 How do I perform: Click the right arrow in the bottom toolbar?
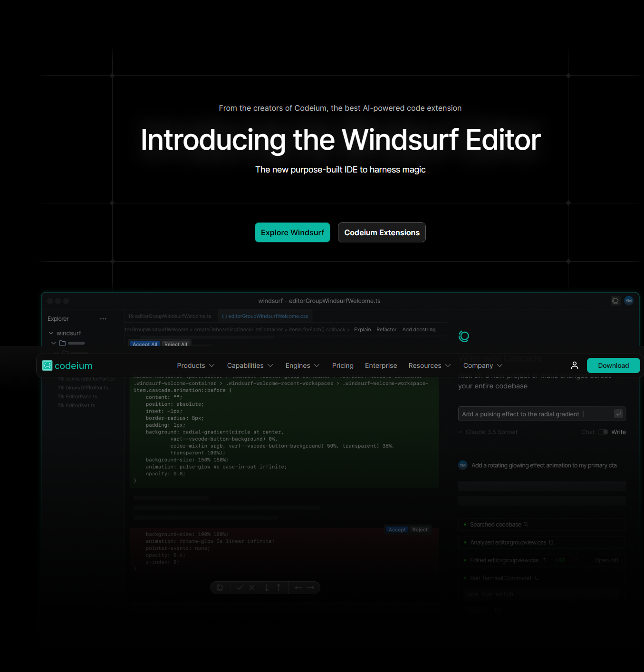point(310,588)
